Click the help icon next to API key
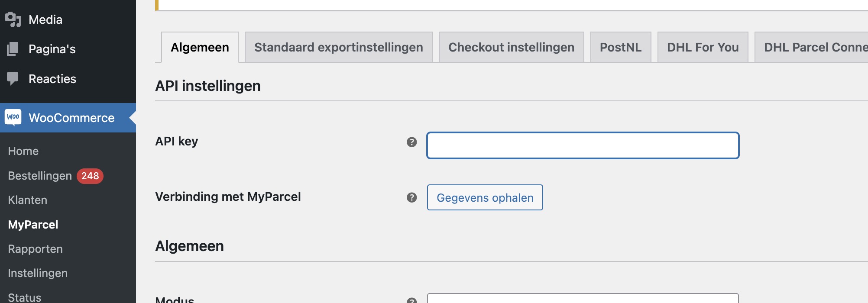This screenshot has height=303, width=868. click(x=411, y=142)
